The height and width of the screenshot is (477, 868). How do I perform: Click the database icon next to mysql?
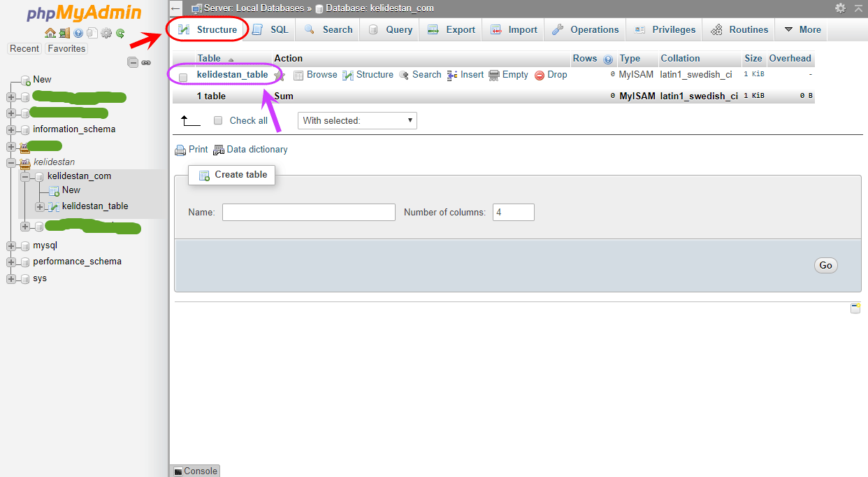pyautogui.click(x=26, y=246)
